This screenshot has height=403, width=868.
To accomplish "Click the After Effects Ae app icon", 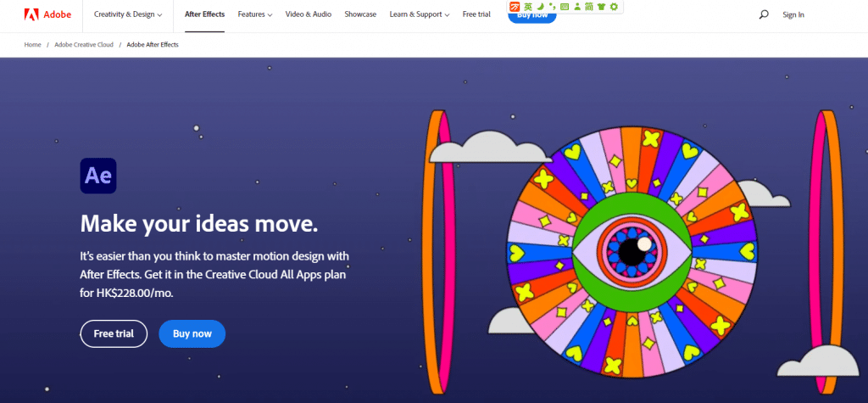I will (98, 177).
